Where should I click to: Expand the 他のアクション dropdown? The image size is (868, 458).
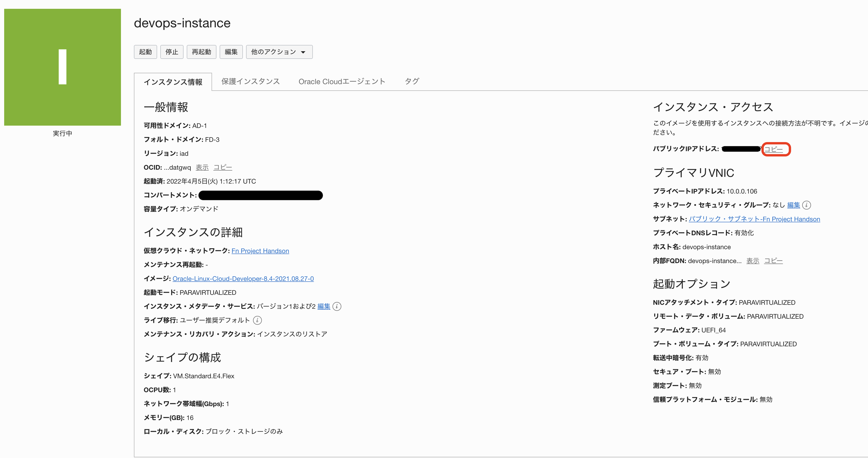click(279, 52)
